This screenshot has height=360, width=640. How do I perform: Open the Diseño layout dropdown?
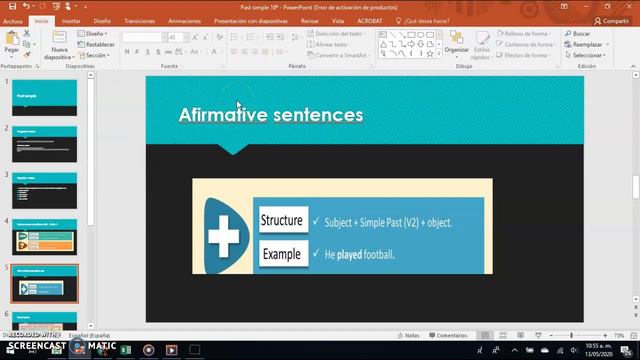coord(93,34)
